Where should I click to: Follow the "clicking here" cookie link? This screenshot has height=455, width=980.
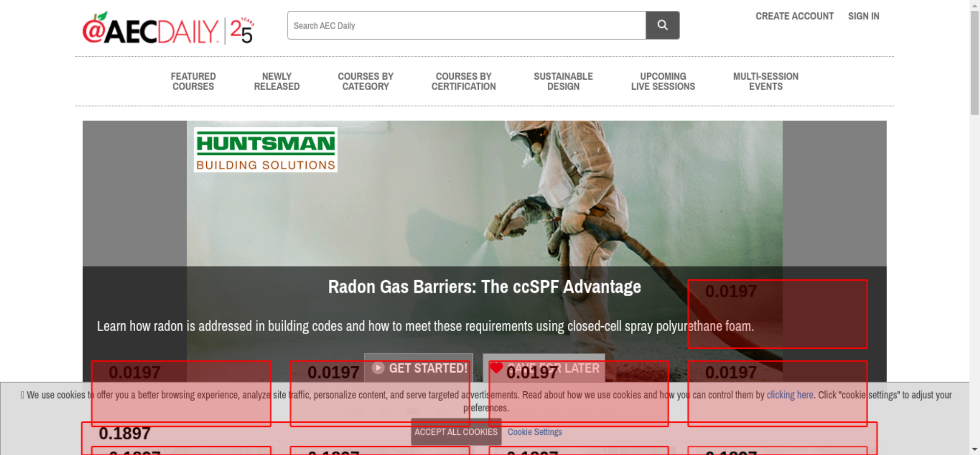pyautogui.click(x=789, y=395)
